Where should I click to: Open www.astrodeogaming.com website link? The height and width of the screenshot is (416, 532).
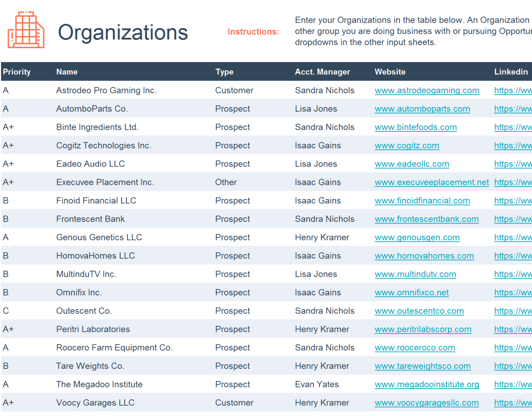[x=427, y=90]
